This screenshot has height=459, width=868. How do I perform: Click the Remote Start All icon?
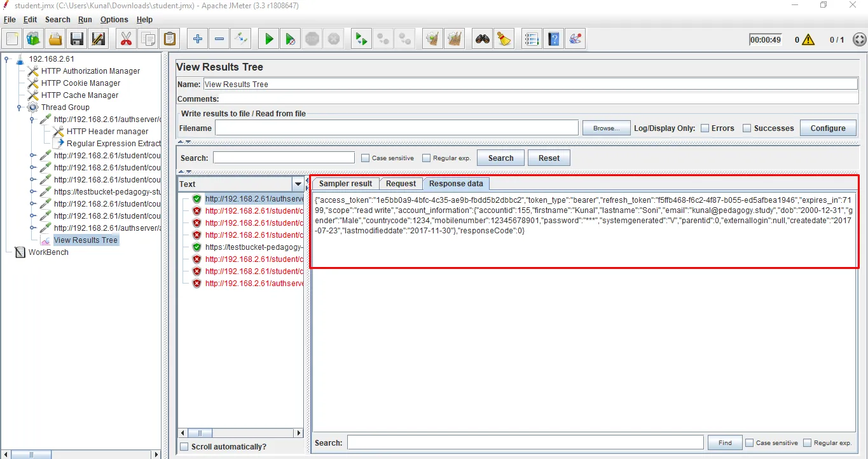tap(362, 39)
